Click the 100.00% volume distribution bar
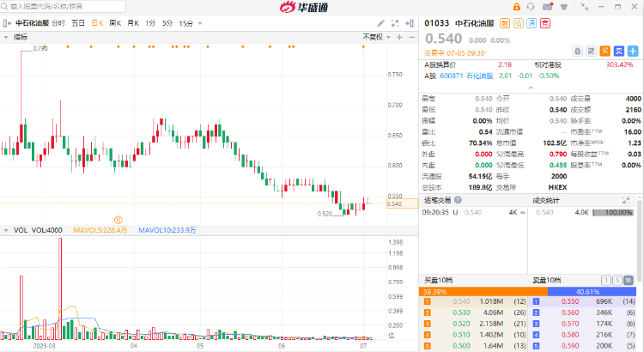The height and width of the screenshot is (352, 644). click(613, 212)
